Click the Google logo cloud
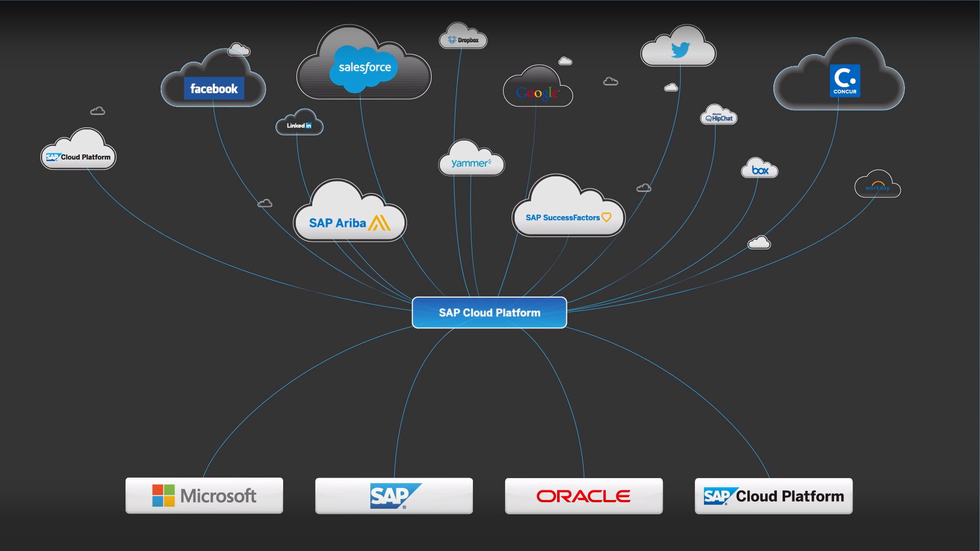 [537, 93]
